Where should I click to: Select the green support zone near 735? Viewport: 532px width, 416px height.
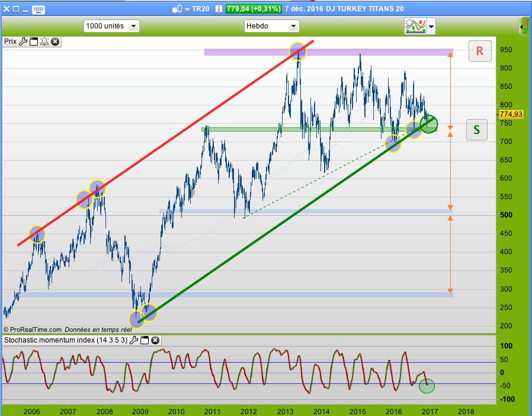319,129
